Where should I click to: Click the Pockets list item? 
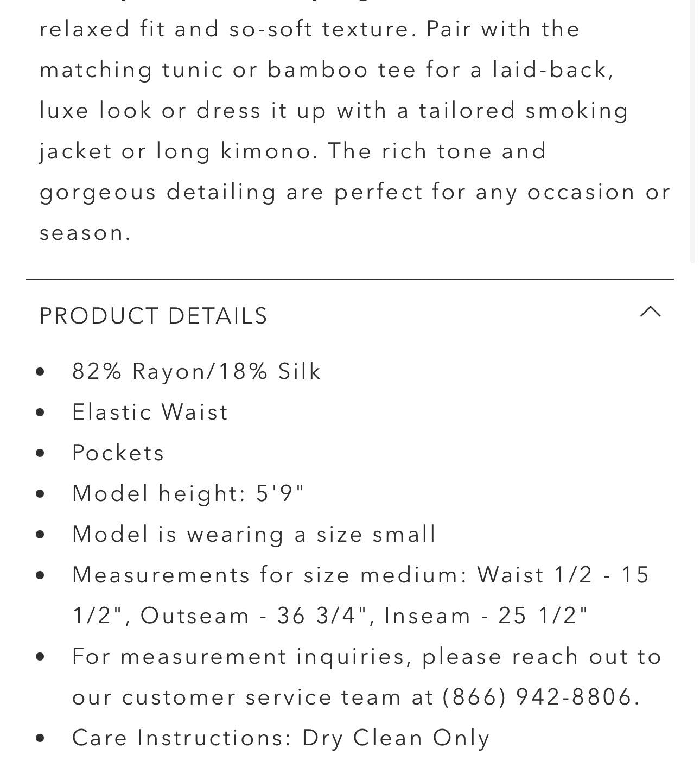(x=118, y=453)
